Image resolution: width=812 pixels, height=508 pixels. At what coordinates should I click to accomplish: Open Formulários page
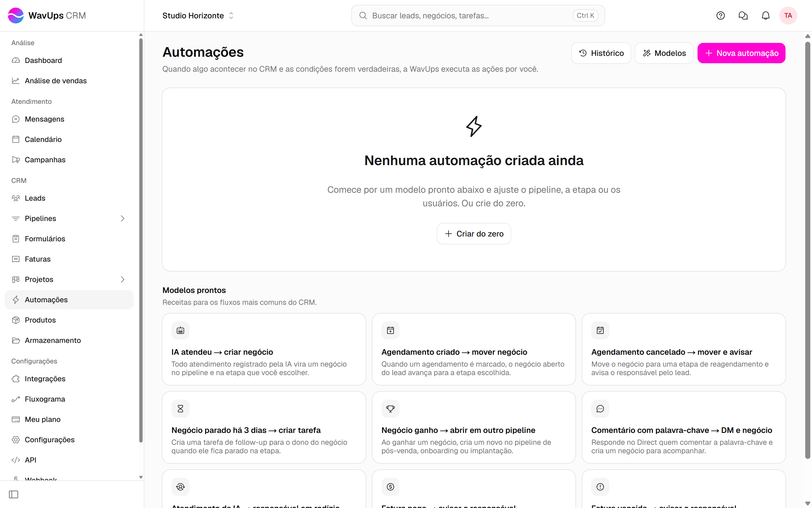69,239
